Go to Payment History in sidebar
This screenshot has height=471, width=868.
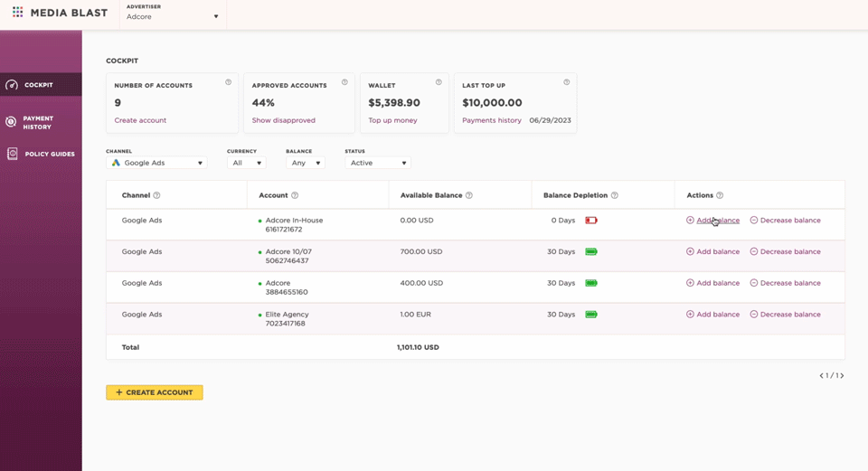tap(38, 122)
